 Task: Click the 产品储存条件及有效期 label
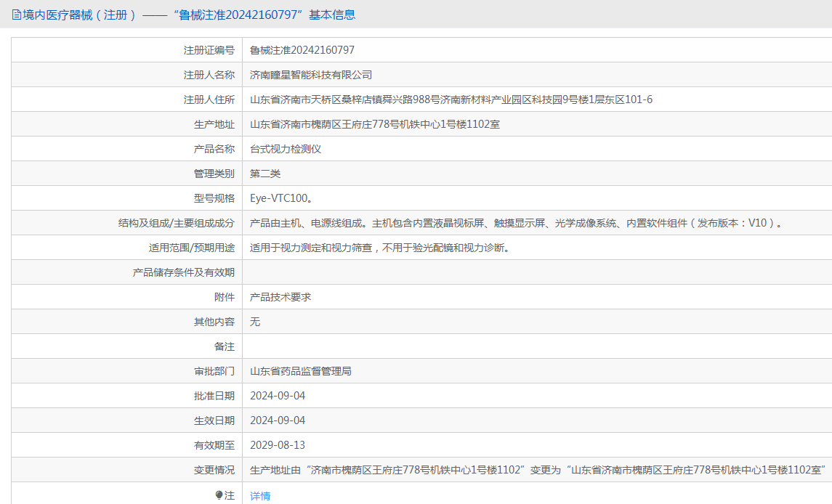click(184, 272)
